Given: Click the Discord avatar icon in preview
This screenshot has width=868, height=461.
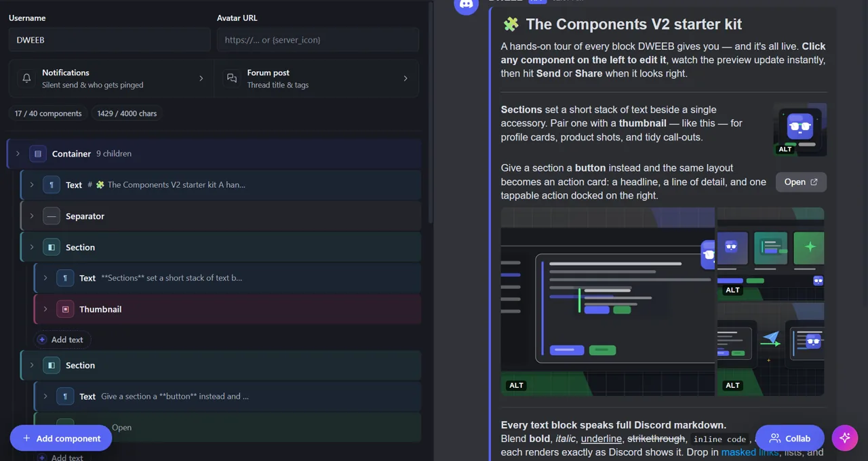Looking at the screenshot, I should click(466, 4).
